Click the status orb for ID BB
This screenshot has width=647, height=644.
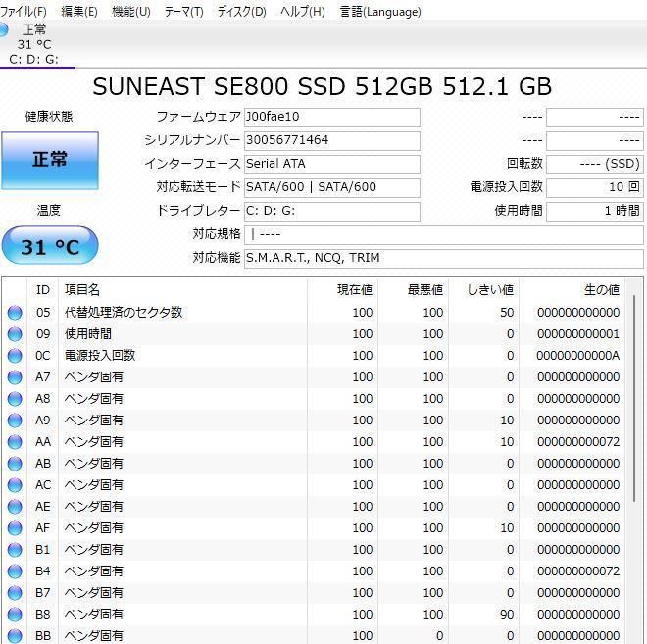click(15, 636)
